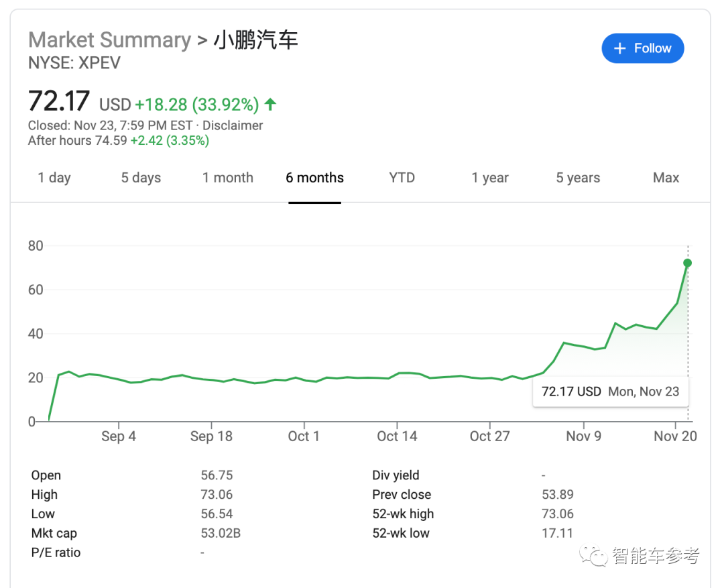Click the green price-up arrow icon
Screen dimensions: 724x588
tap(270, 105)
